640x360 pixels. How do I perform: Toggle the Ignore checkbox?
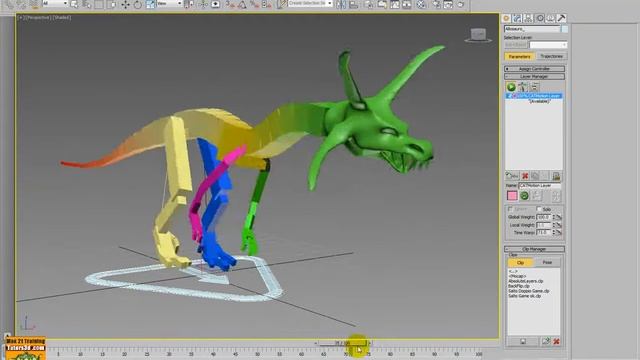(x=510, y=209)
